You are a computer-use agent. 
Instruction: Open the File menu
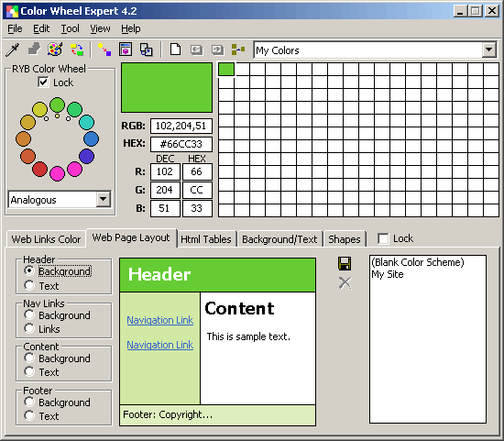coord(15,29)
